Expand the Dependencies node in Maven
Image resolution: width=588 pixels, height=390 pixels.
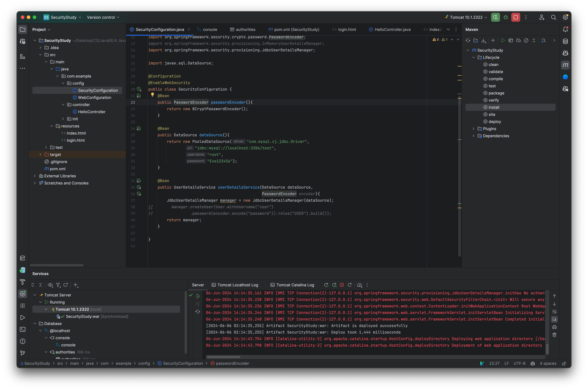[474, 136]
